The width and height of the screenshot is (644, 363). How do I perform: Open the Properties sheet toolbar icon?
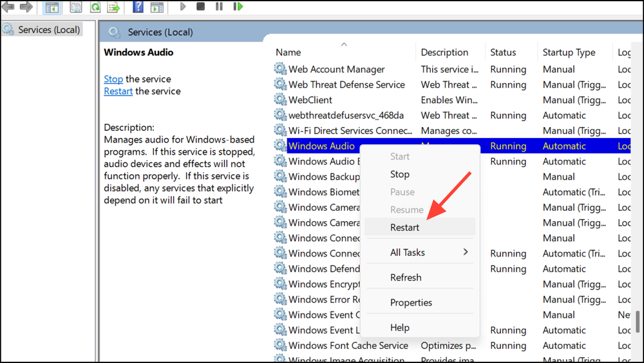pos(75,7)
